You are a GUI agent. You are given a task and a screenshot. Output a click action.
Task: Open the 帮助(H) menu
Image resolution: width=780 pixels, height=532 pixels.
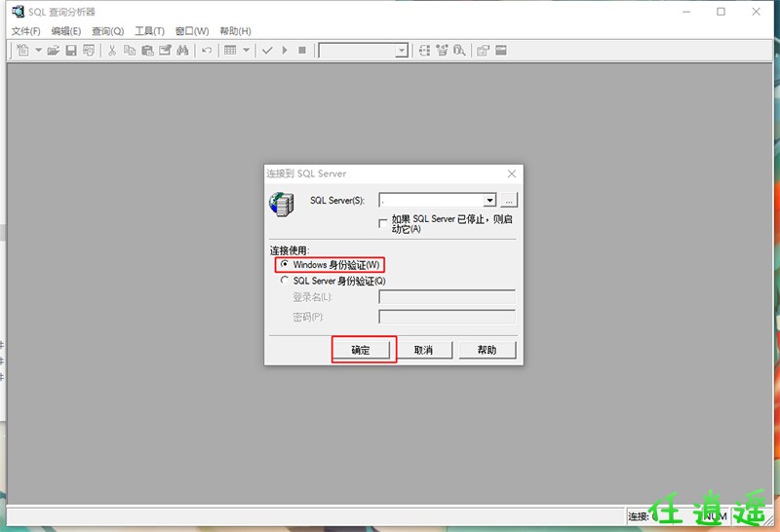pos(235,31)
